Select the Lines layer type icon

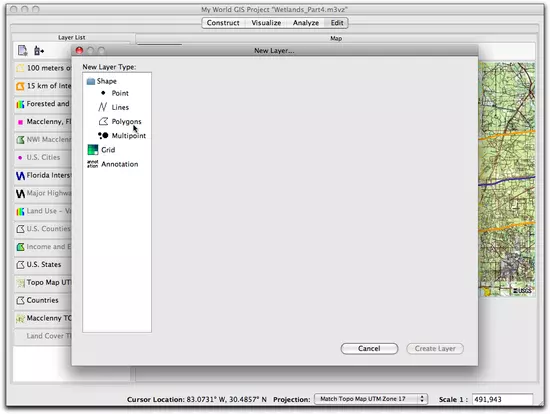(x=103, y=107)
